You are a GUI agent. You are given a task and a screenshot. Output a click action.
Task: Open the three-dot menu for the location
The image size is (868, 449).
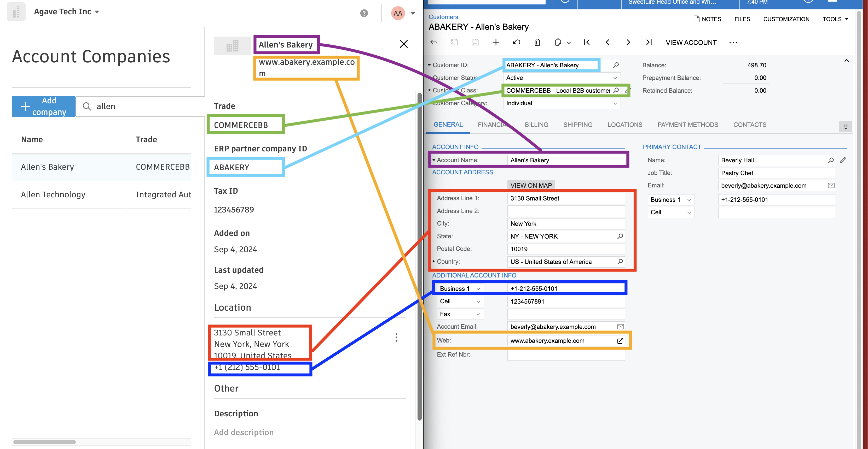coord(396,337)
